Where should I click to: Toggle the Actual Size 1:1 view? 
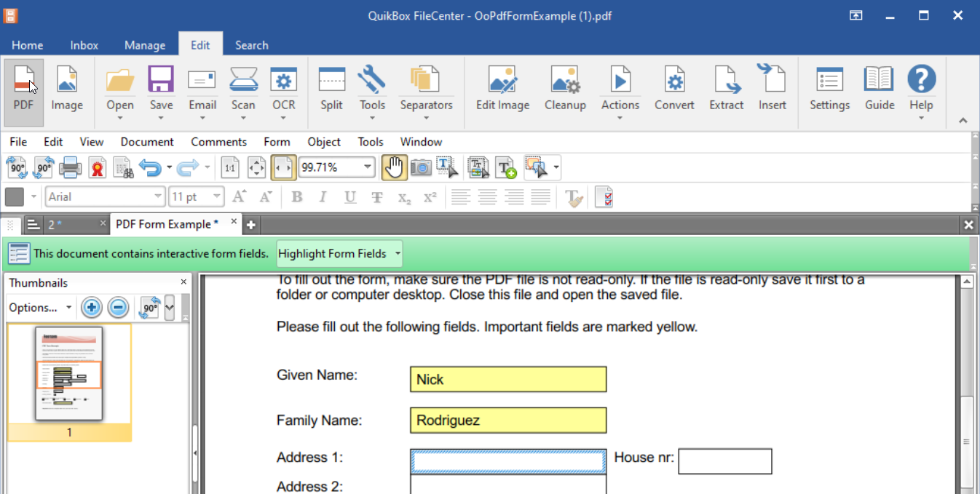[230, 168]
